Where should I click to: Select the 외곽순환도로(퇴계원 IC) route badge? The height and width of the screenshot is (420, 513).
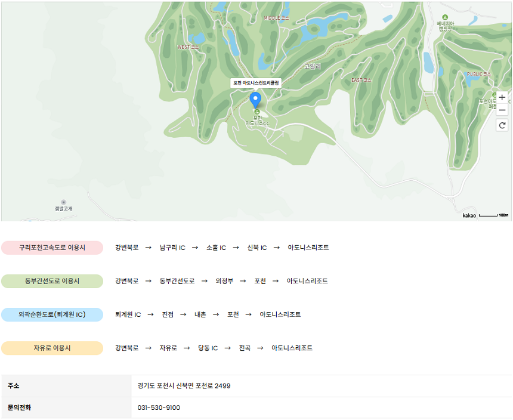coord(52,314)
